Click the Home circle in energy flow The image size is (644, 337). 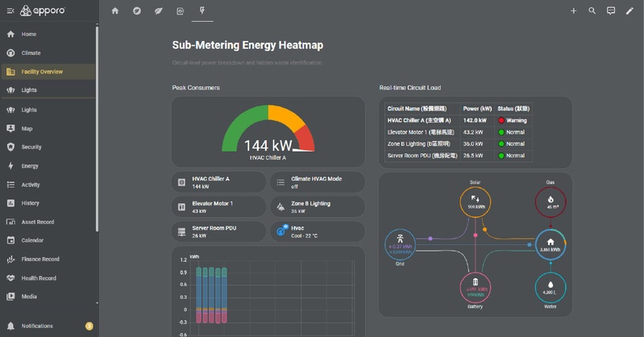click(x=551, y=244)
